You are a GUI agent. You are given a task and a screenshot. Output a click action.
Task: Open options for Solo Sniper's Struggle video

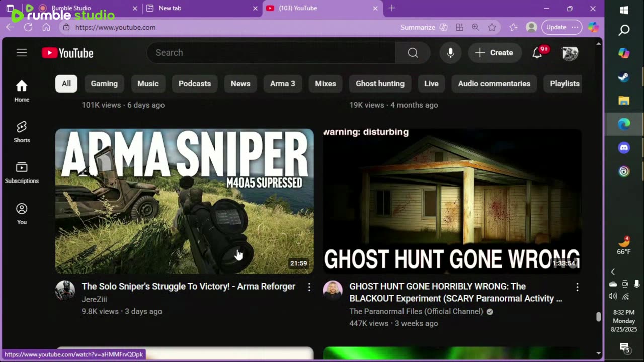[x=309, y=287]
